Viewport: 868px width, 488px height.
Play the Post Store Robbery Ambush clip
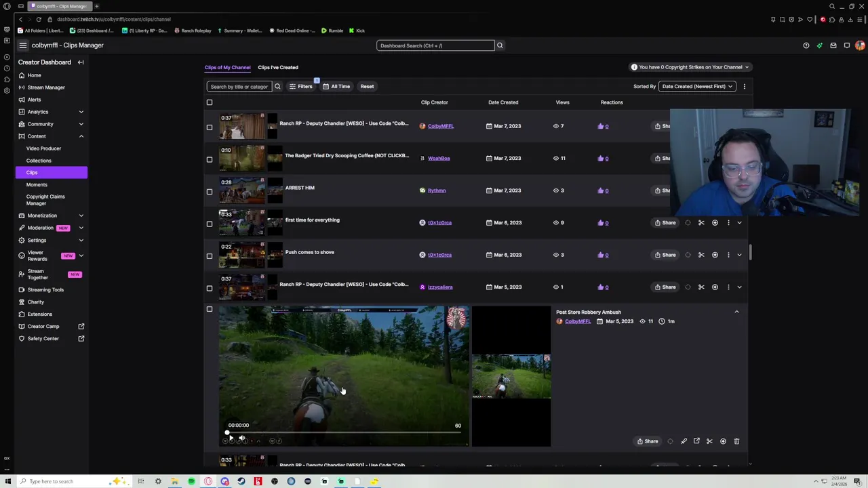pos(230,439)
